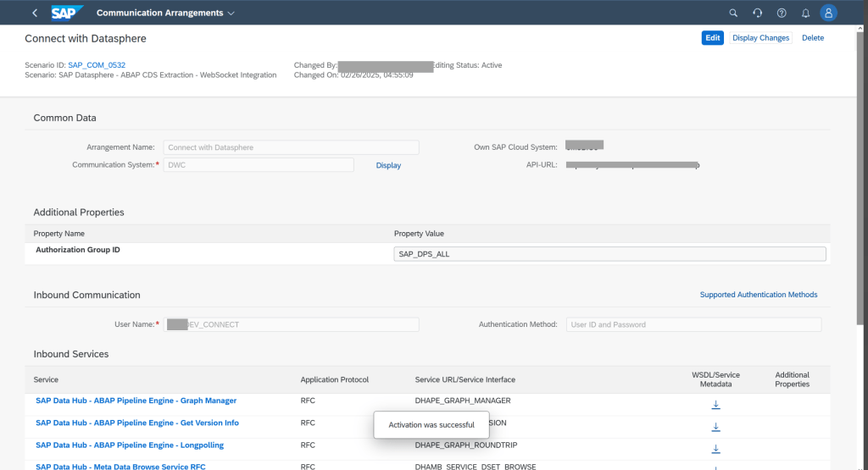Open the Graph Manager service link
The image size is (868, 470).
click(x=136, y=401)
